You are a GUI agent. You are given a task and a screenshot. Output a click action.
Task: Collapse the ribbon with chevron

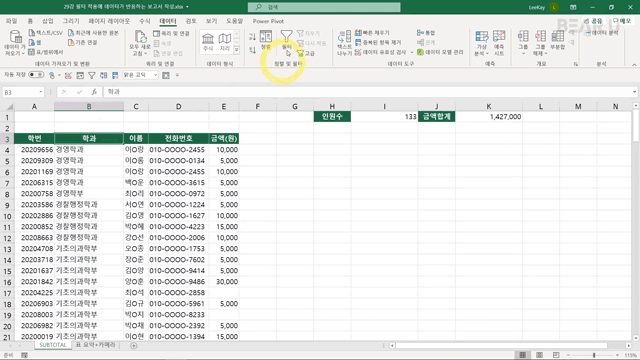634,64
